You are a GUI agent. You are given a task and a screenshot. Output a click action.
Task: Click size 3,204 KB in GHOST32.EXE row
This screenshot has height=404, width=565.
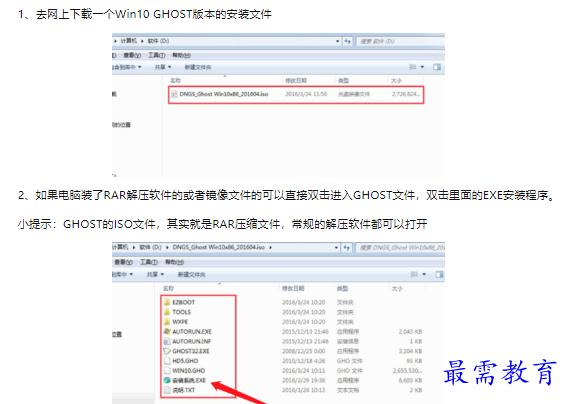(410, 351)
